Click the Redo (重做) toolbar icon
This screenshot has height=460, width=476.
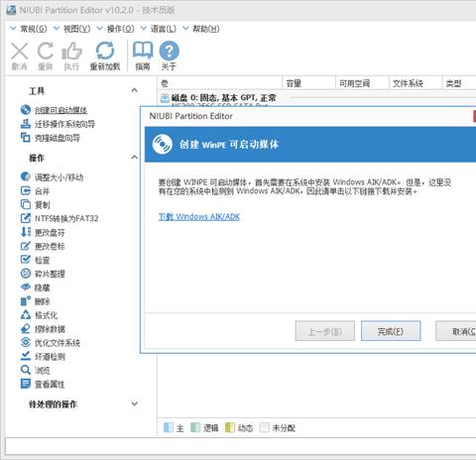[46, 51]
